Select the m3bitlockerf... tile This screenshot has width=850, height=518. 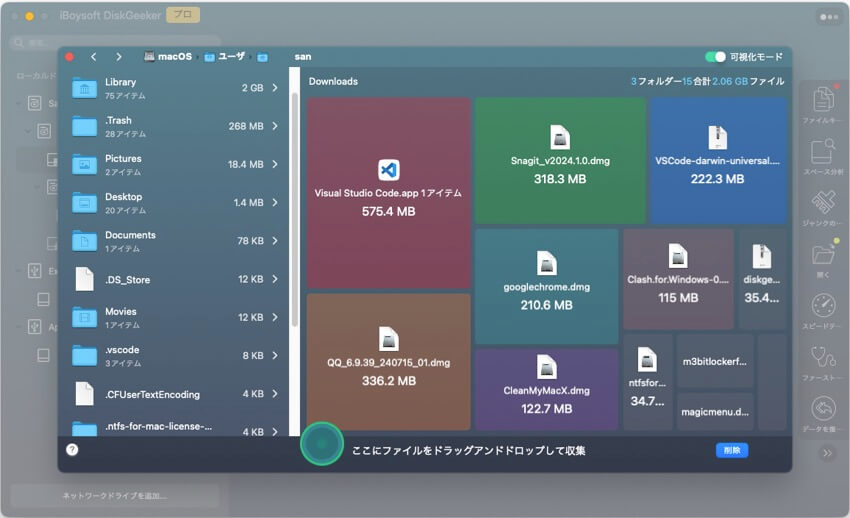(715, 361)
